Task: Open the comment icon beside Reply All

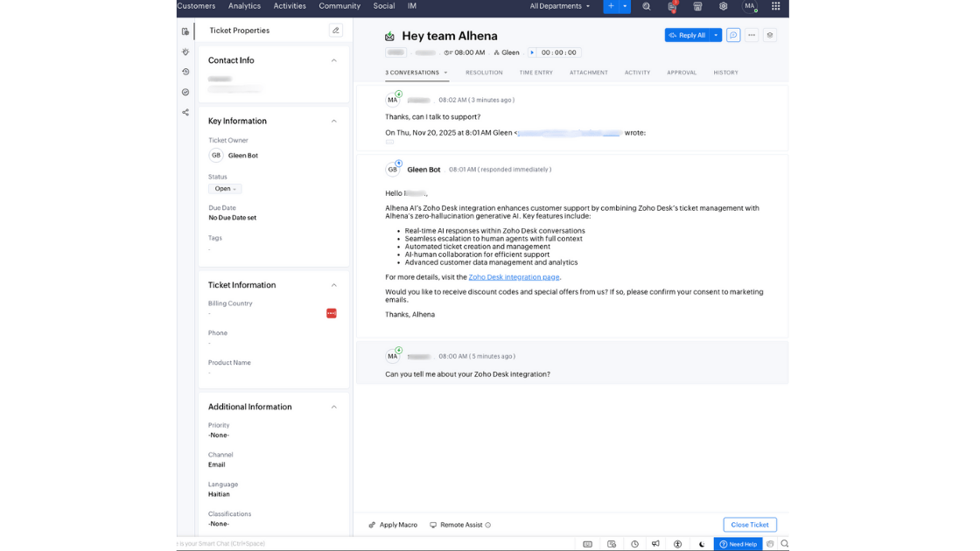Action: [733, 35]
